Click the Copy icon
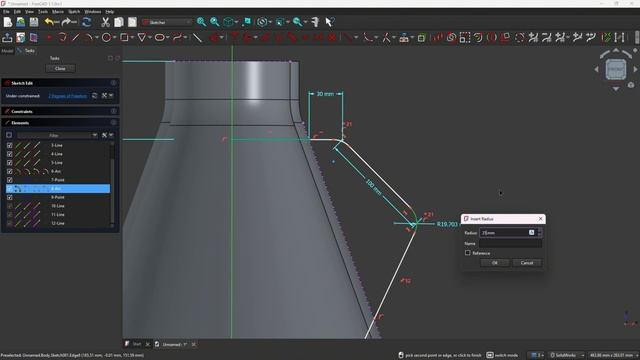The width and height of the screenshot is (640, 360). coord(119,22)
